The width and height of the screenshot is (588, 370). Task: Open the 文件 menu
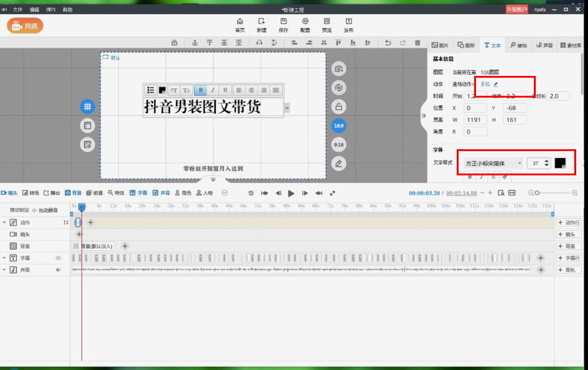17,10
